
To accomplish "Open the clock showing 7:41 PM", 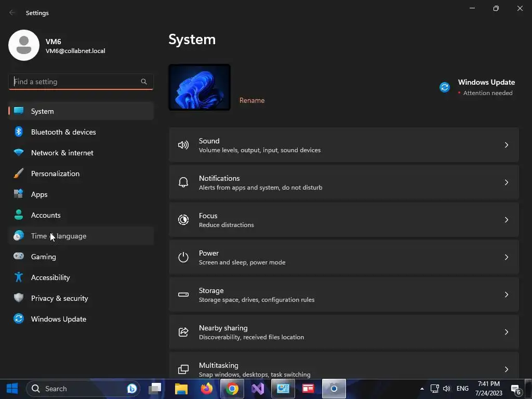I will point(488,389).
